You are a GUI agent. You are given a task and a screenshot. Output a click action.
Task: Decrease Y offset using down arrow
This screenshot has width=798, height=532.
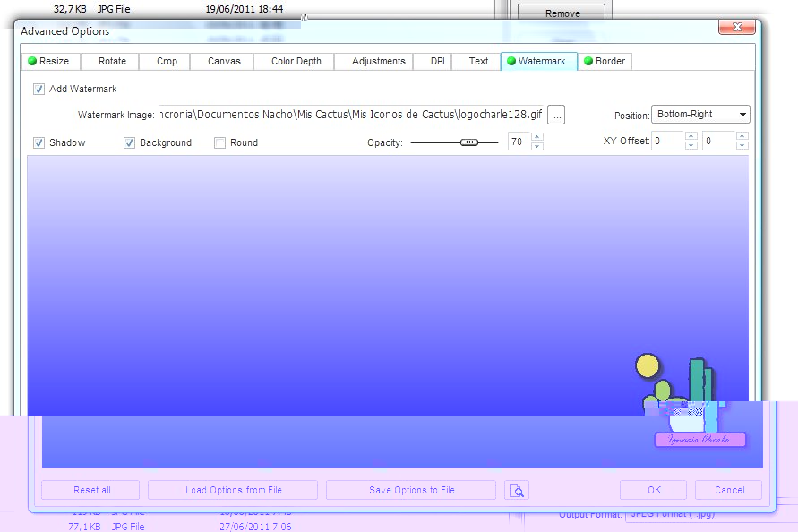(741, 146)
